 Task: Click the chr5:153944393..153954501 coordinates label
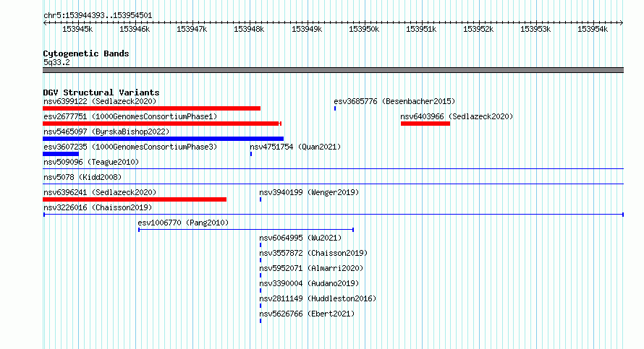98,15
